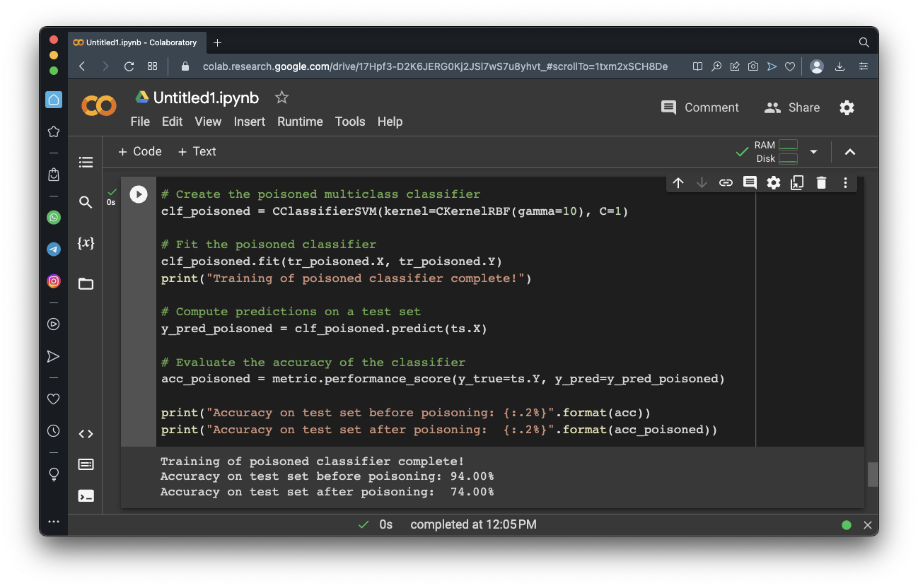Open the Runtime menu
Image resolution: width=918 pixels, height=588 pixels.
point(300,122)
